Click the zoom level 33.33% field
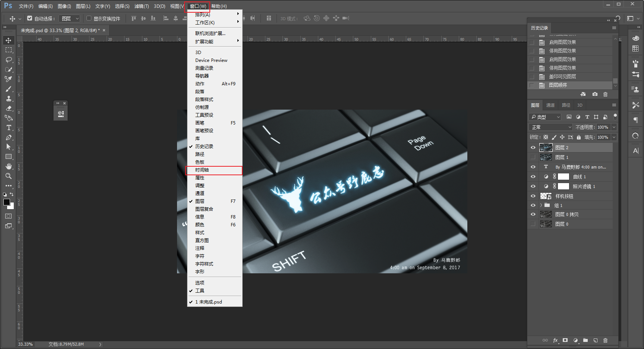 25,344
